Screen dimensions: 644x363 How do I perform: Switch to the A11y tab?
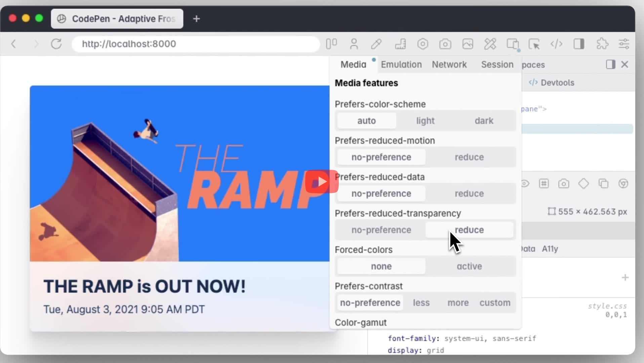550,249
